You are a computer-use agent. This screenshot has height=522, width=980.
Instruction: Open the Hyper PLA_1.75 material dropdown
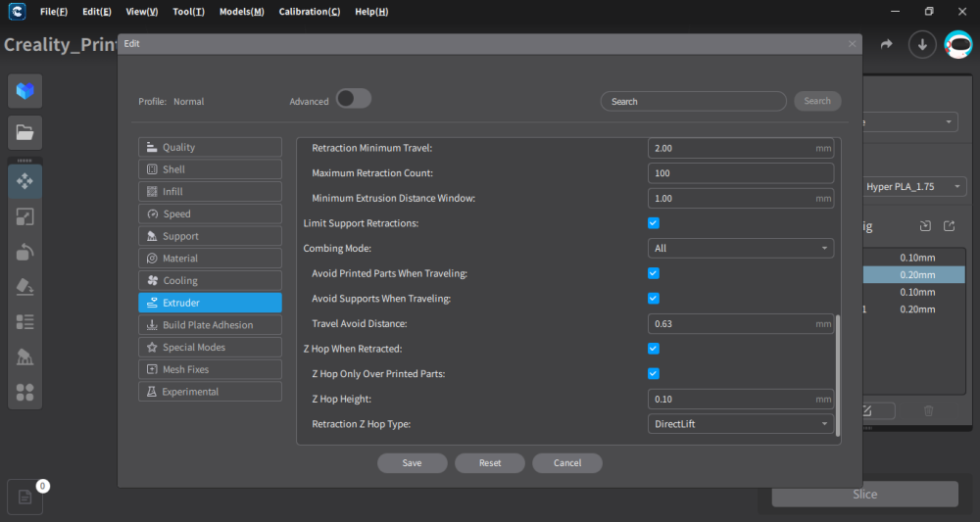tap(913, 186)
